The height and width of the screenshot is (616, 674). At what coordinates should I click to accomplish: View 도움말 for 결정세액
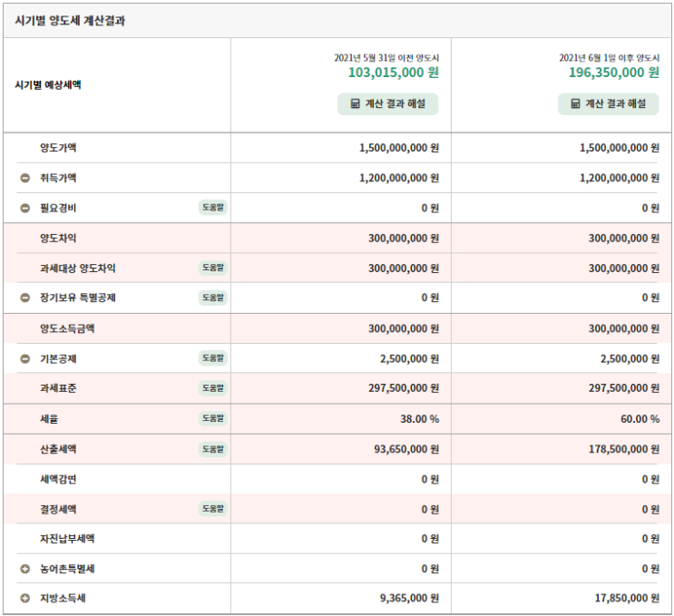213,509
